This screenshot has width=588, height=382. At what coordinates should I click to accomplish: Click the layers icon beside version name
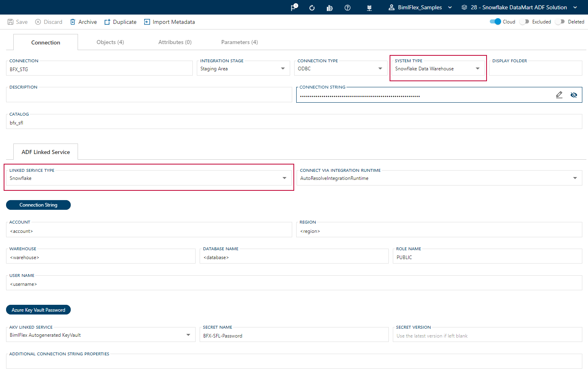(x=464, y=7)
